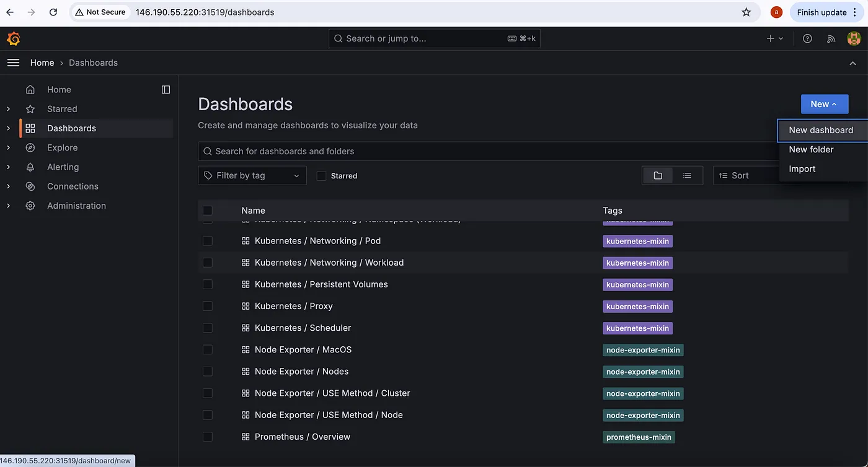Click kubernetes-mixin tag on Kubernetes / Scheduler
The image size is (868, 467).
(637, 328)
